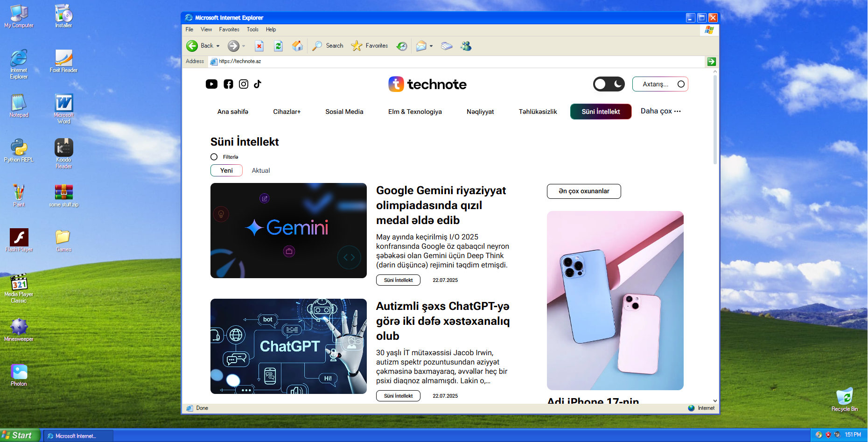Select the Filterlə radio option
Image resolution: width=868 pixels, height=442 pixels.
click(214, 157)
